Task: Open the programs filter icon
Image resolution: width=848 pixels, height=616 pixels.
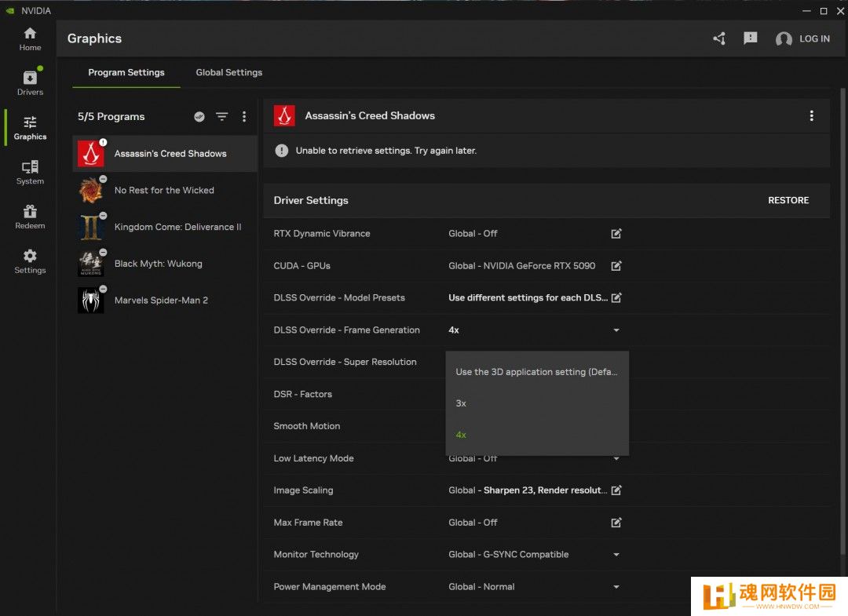Action: [x=221, y=117]
